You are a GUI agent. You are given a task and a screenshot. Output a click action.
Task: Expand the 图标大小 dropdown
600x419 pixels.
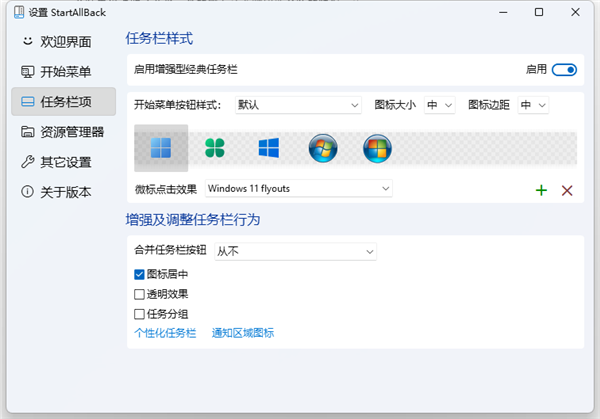pyautogui.click(x=440, y=105)
